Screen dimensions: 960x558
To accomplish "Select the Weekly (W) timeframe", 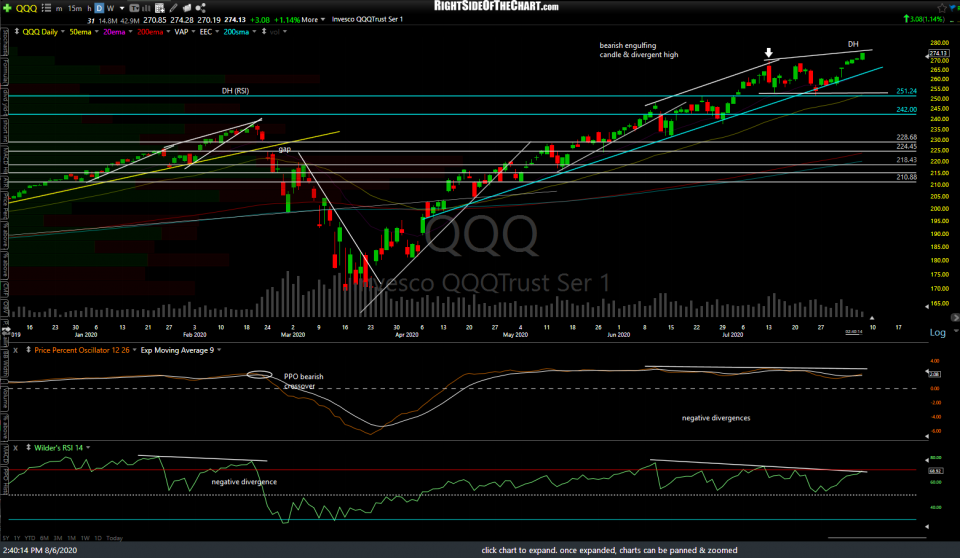I will point(110,9).
